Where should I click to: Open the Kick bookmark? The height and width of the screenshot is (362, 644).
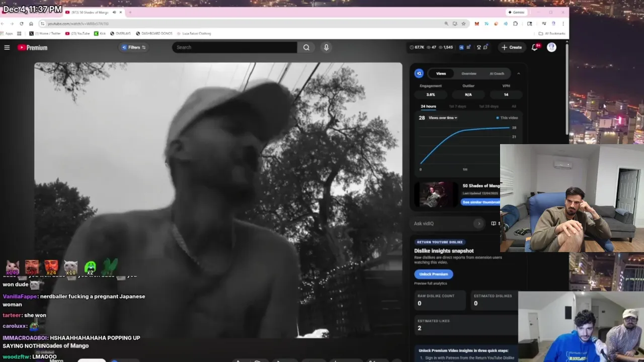(100, 34)
